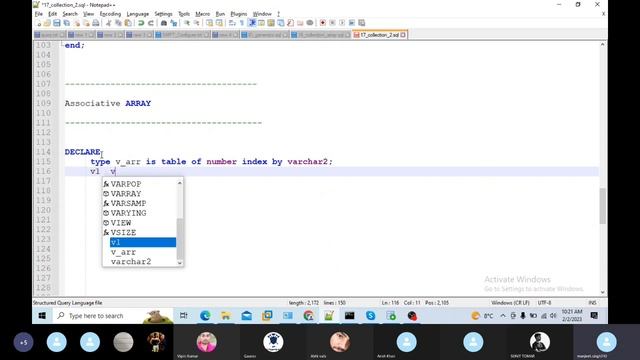Click the Replace toolbar icon
The width and height of the screenshot is (640, 360).
pyautogui.click(x=173, y=23)
